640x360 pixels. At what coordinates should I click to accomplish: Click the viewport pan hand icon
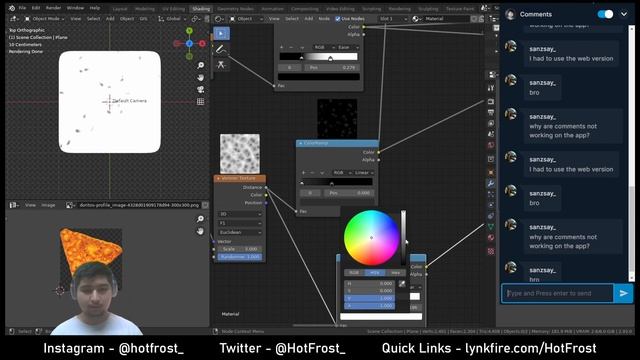200,77
